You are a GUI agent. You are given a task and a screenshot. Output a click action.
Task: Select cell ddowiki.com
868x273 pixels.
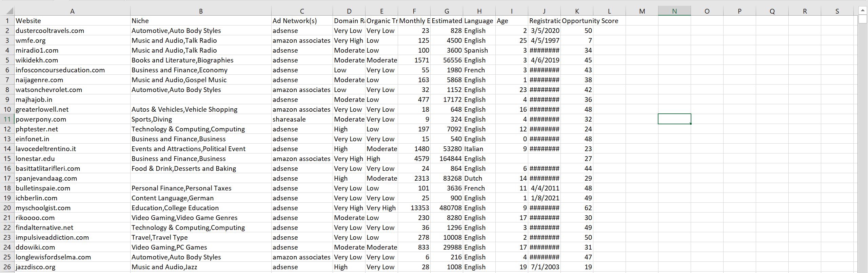coord(72,247)
